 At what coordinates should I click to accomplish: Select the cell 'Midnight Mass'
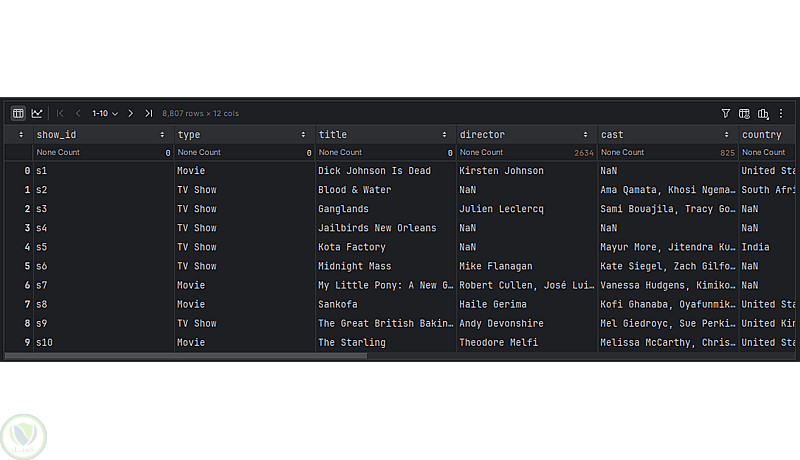point(354,266)
